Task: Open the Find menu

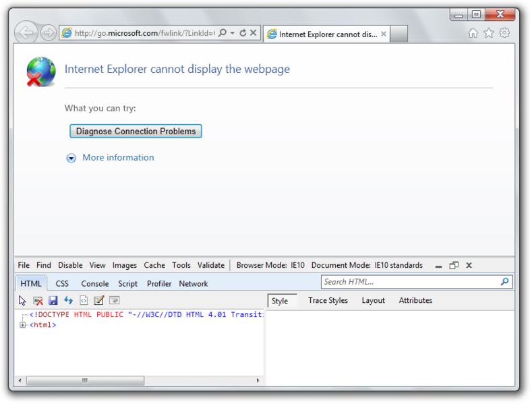Action: [x=44, y=265]
